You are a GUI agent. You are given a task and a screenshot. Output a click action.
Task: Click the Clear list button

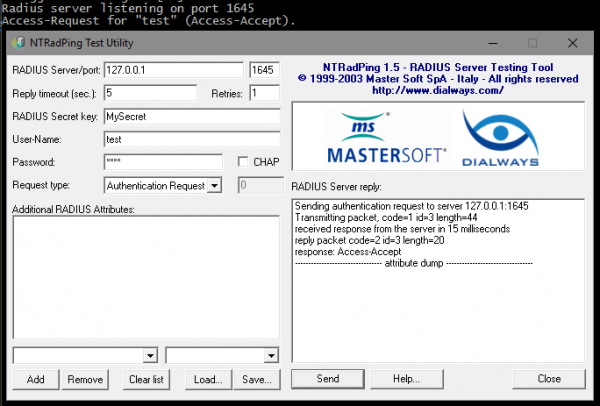[146, 379]
